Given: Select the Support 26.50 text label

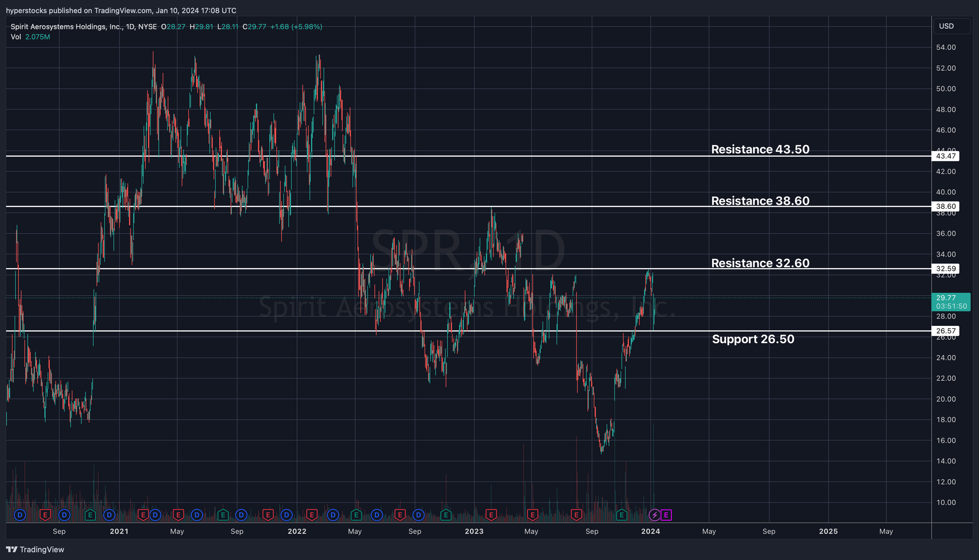Looking at the screenshot, I should click(x=753, y=339).
